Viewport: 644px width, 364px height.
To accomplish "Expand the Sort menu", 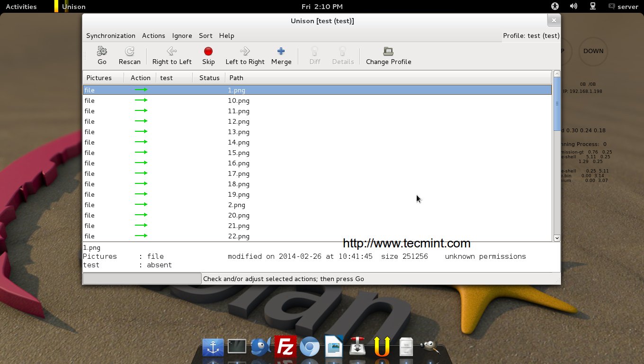I will click(x=206, y=36).
